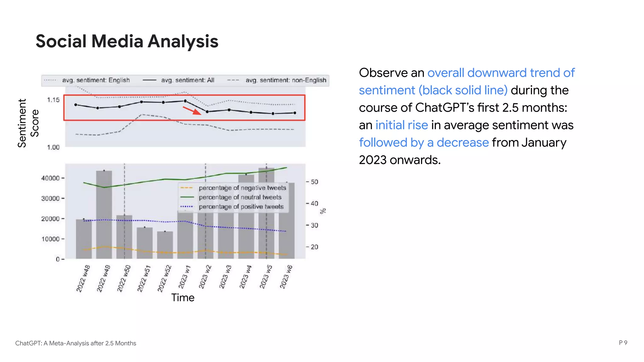Click the footer text ChatGPT: A Meta-Analysis
Image resolution: width=644 pixels, height=362 pixels.
coord(75,343)
